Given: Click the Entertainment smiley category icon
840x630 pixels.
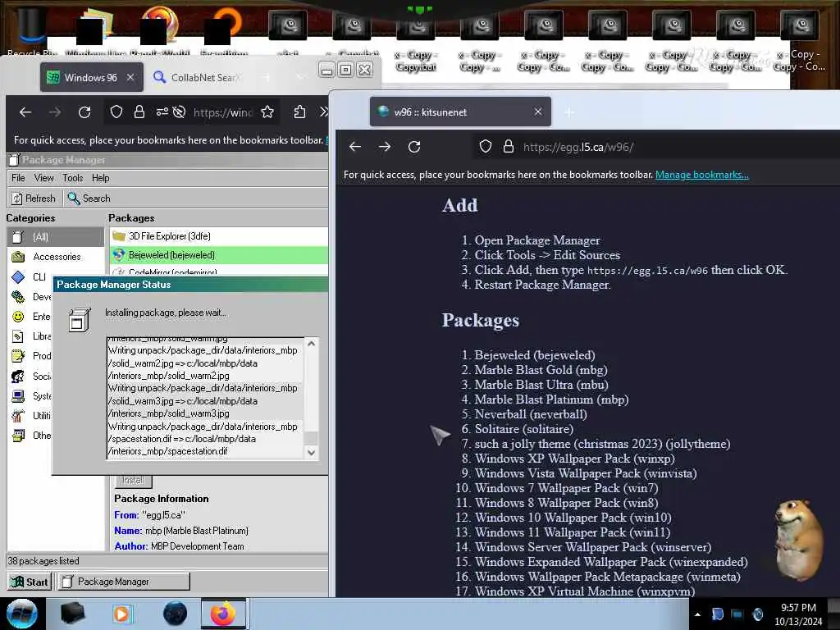Looking at the screenshot, I should [x=18, y=317].
